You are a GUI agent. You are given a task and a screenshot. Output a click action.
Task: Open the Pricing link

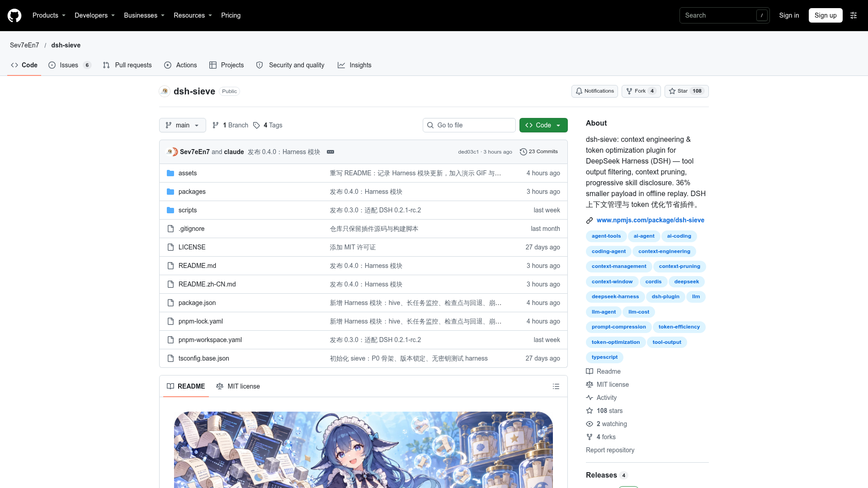(231, 15)
